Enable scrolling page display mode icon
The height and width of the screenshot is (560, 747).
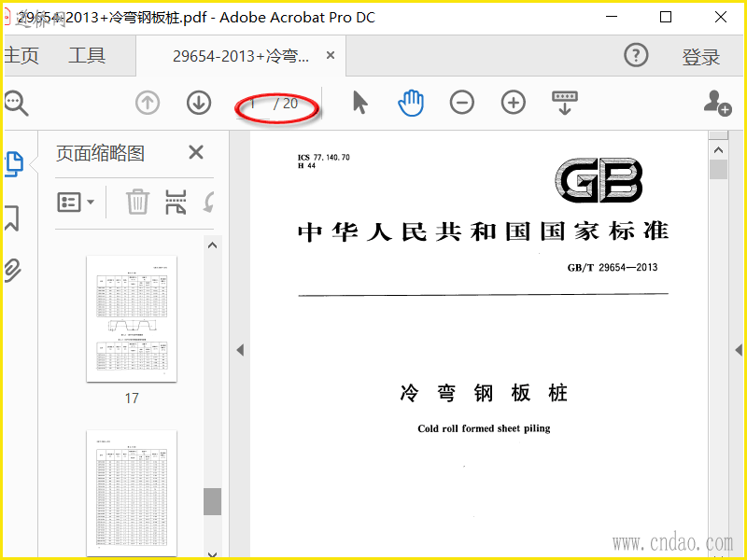point(565,103)
